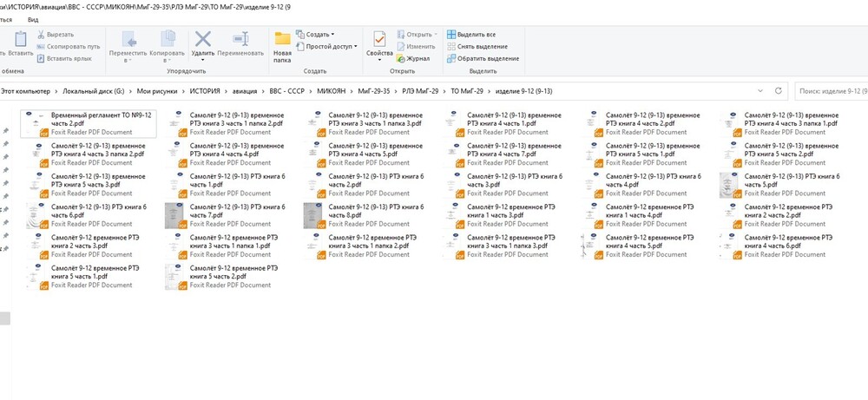
Task: Select 9-12 (9-13) РТЭ книга 6 часть 8.pdf
Action: [x=366, y=216]
